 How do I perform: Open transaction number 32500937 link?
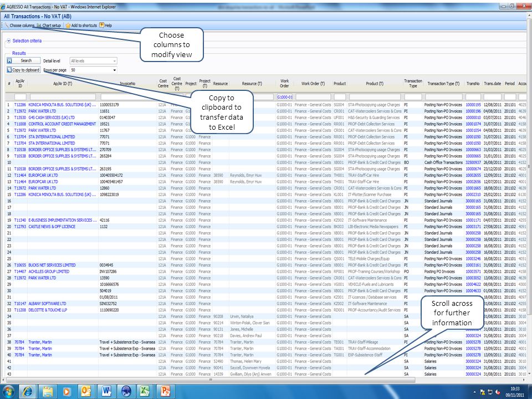tap(473, 162)
